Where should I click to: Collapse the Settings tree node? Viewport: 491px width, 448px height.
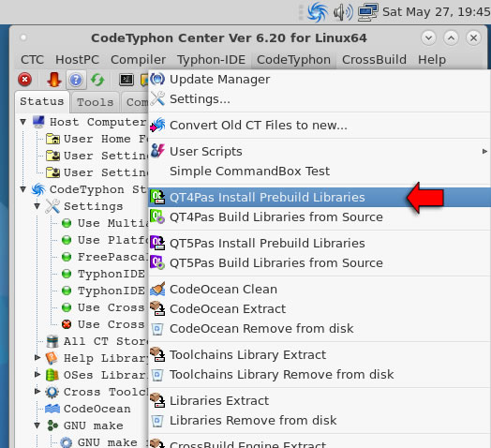coord(37,206)
